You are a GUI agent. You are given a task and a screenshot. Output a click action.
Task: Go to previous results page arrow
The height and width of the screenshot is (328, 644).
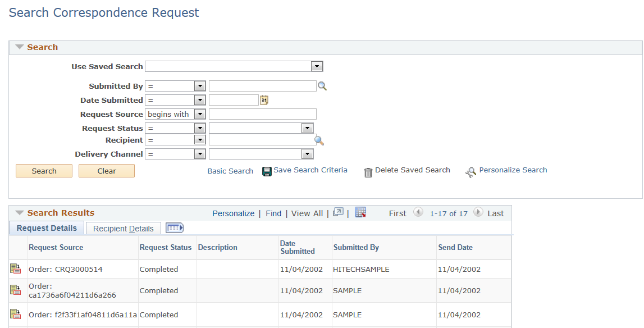[x=418, y=212]
